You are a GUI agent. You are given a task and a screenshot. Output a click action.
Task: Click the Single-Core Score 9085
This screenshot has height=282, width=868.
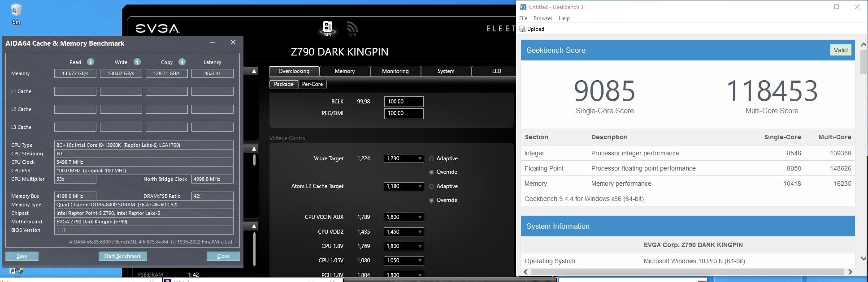[604, 91]
